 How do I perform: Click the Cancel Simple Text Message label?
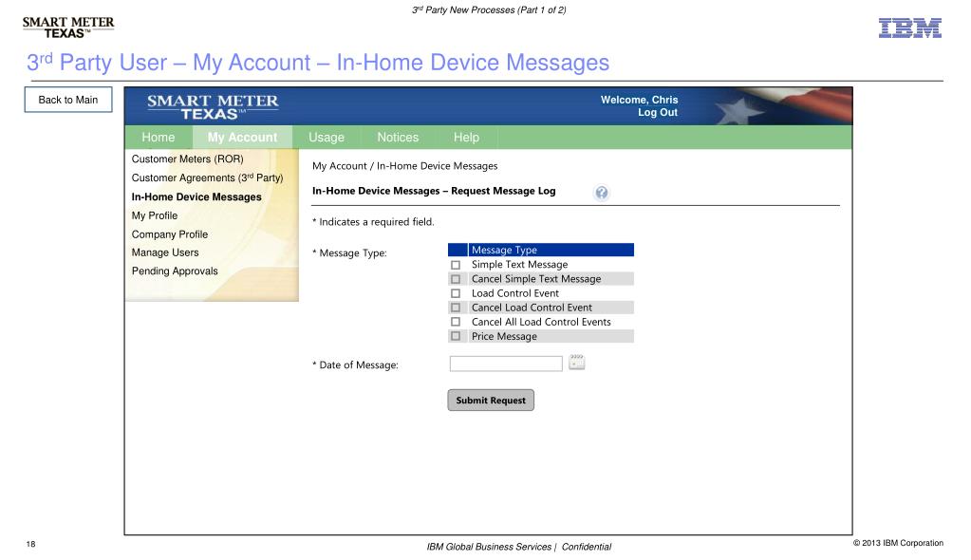536,279
